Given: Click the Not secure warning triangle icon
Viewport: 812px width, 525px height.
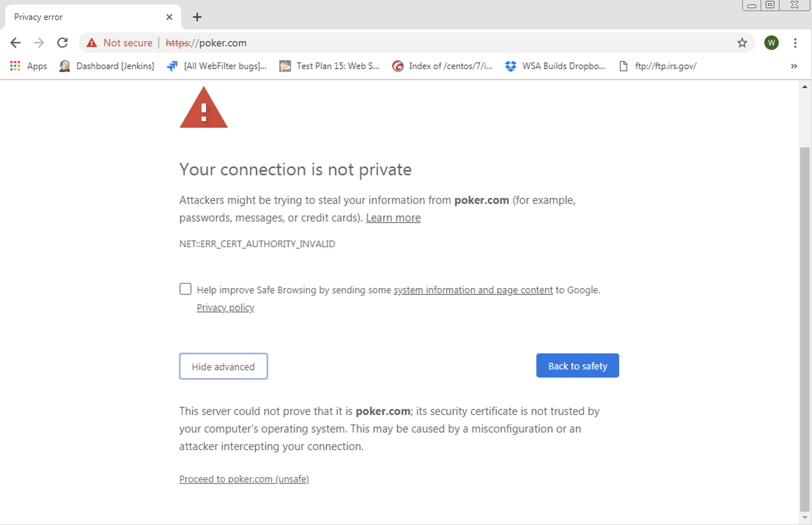Looking at the screenshot, I should 92,43.
